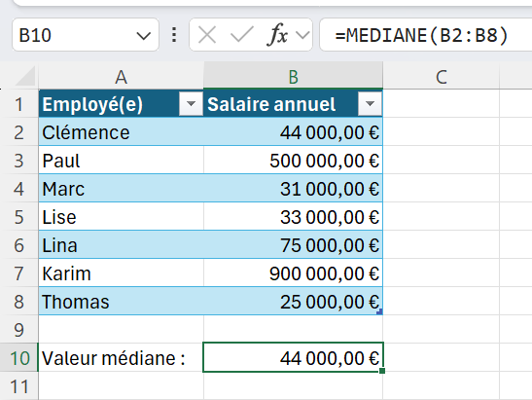Click the three-dot formula bar handle

[x=174, y=35]
